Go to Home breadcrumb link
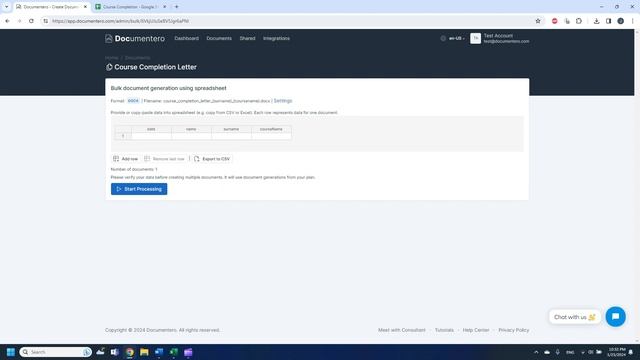Viewport: 640px width, 360px height. tap(111, 58)
